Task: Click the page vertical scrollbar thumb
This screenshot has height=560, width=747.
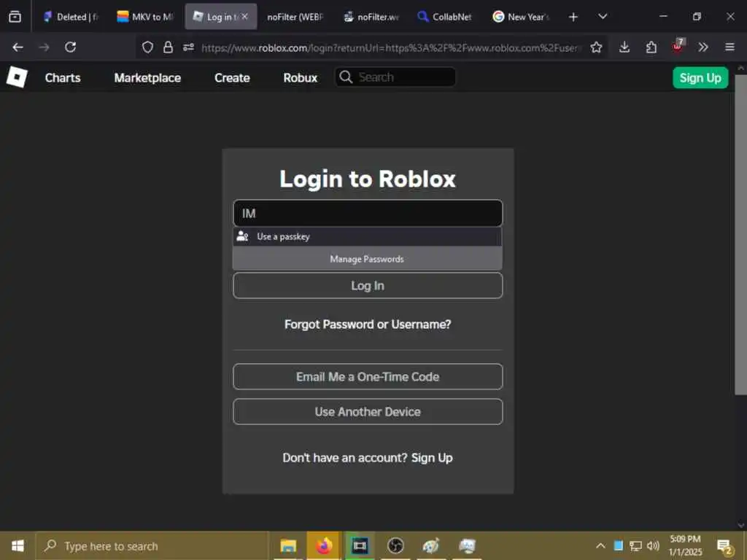Action: (x=741, y=233)
